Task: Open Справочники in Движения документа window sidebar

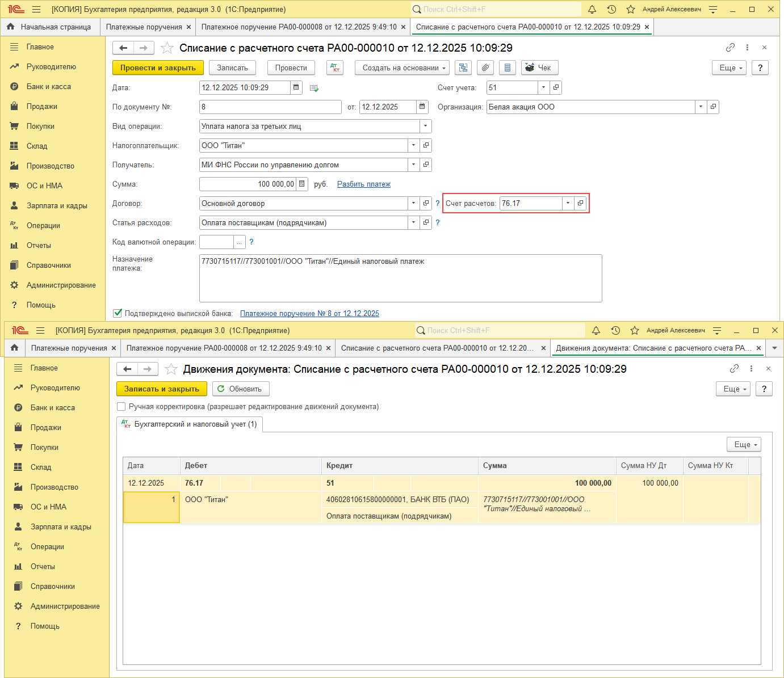Action: [53, 586]
